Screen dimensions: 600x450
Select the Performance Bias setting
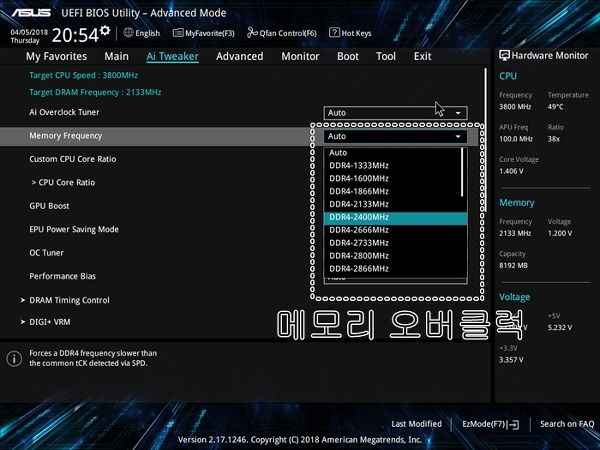click(63, 276)
